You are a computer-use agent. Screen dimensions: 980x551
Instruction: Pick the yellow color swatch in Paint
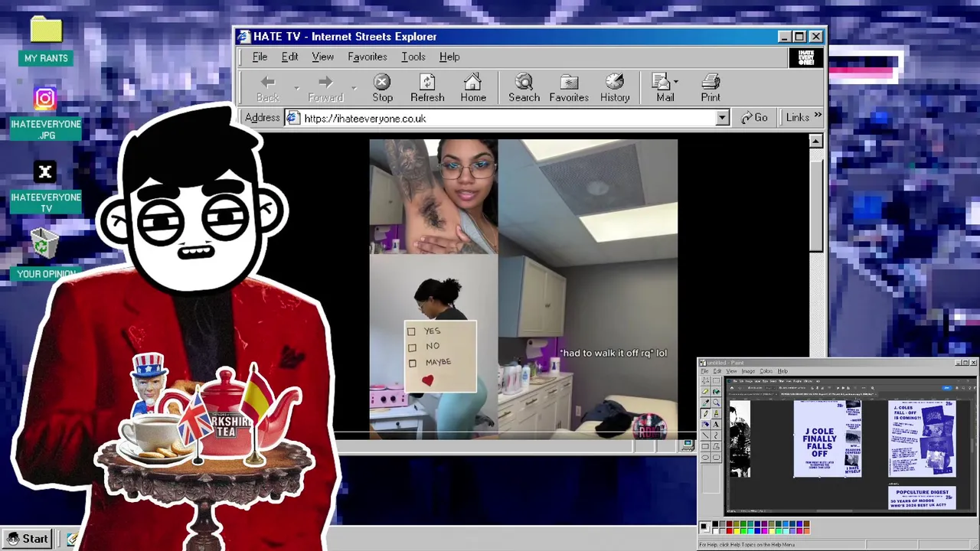737,530
